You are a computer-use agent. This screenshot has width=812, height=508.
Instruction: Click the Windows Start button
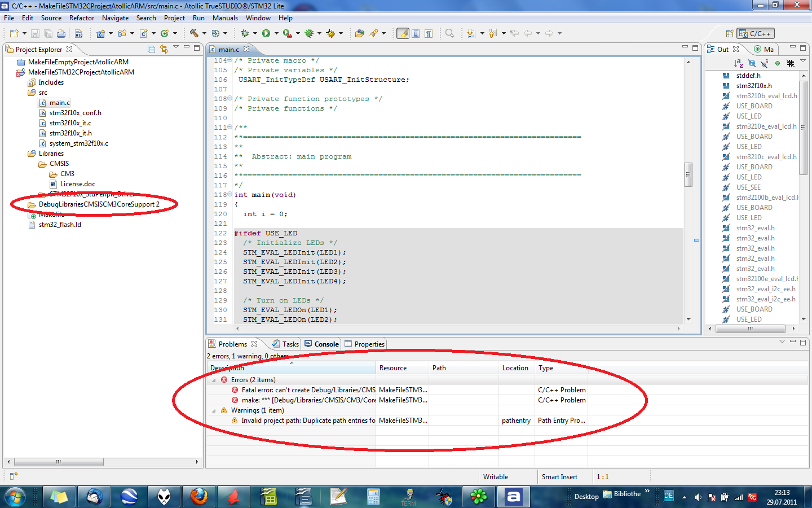coord(15,497)
